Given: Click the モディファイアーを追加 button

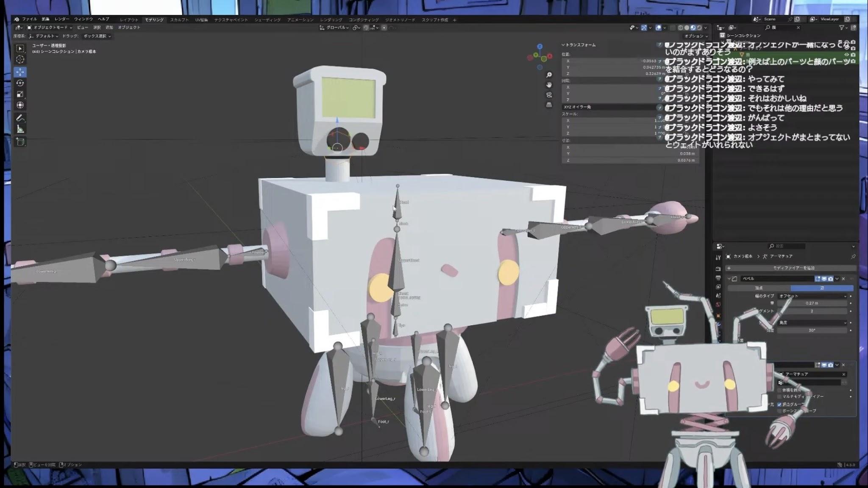Looking at the screenshot, I should pyautogui.click(x=790, y=268).
